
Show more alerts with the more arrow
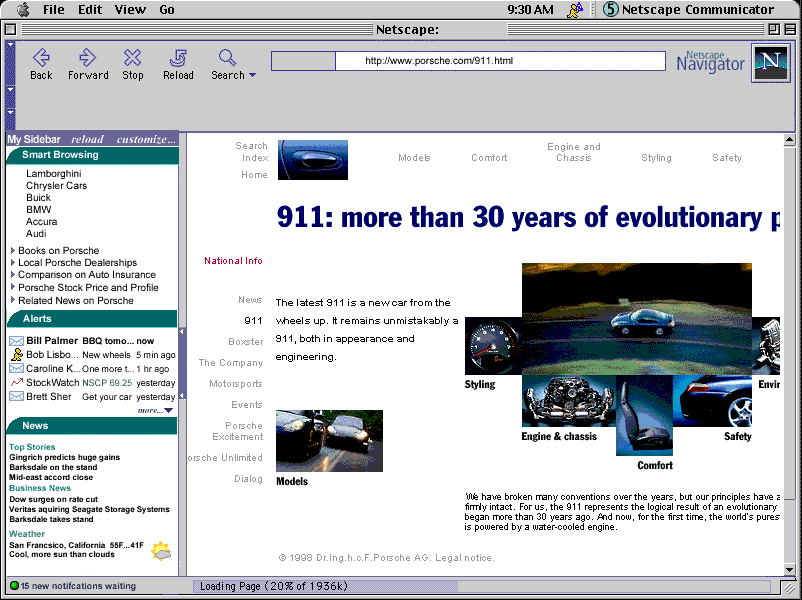[x=169, y=410]
